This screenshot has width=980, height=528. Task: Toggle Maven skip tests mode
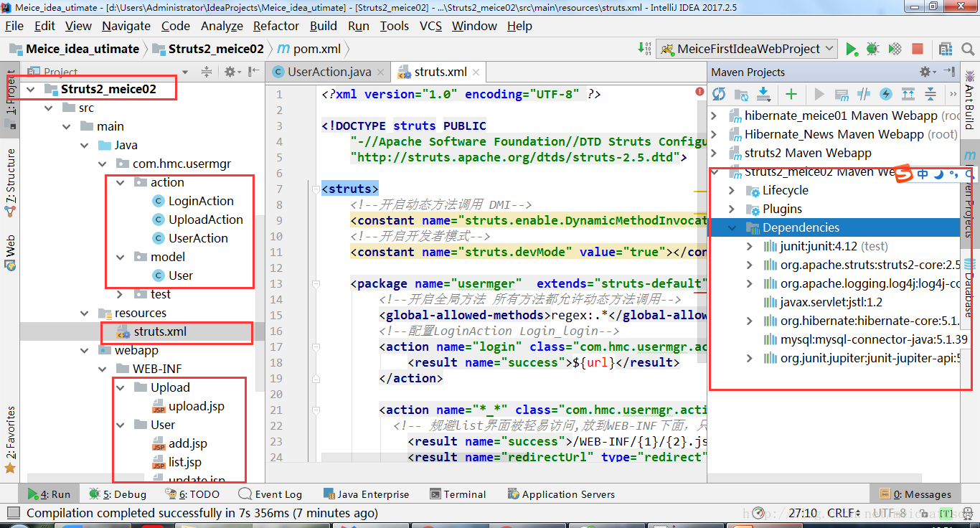coord(885,94)
